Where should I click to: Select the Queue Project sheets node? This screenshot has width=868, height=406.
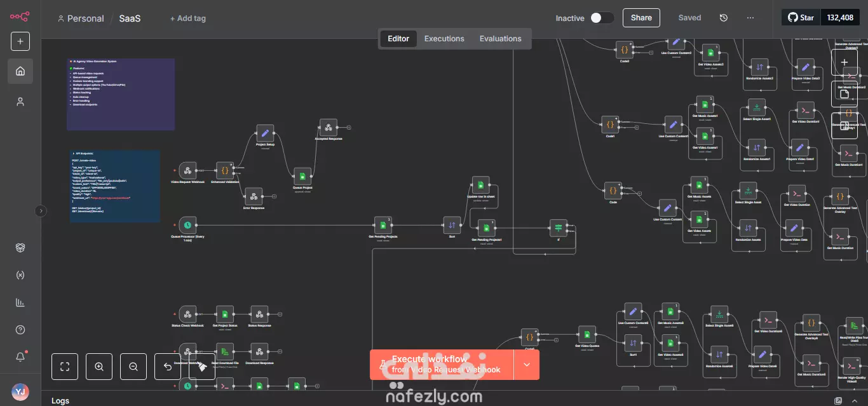302,177
